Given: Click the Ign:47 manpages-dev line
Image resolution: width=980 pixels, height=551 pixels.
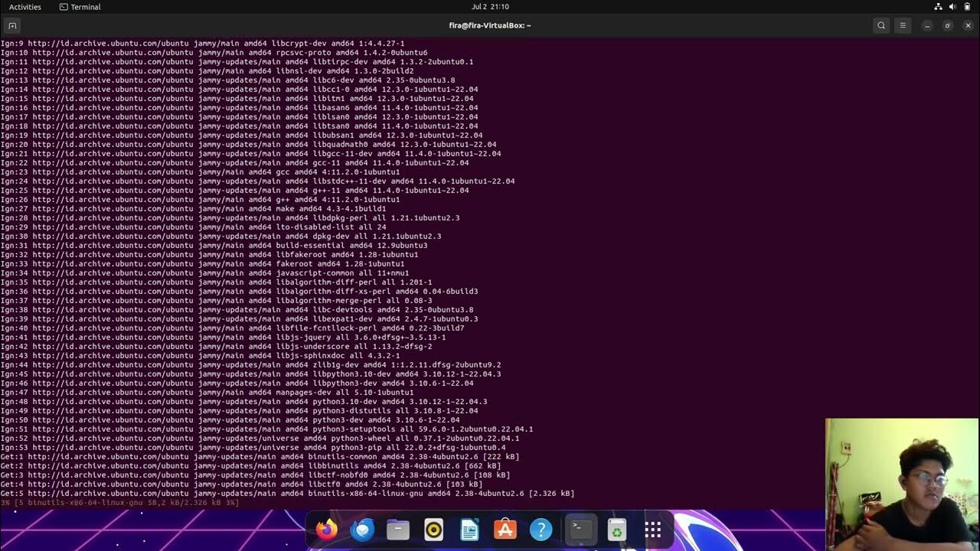Looking at the screenshot, I should point(207,393).
